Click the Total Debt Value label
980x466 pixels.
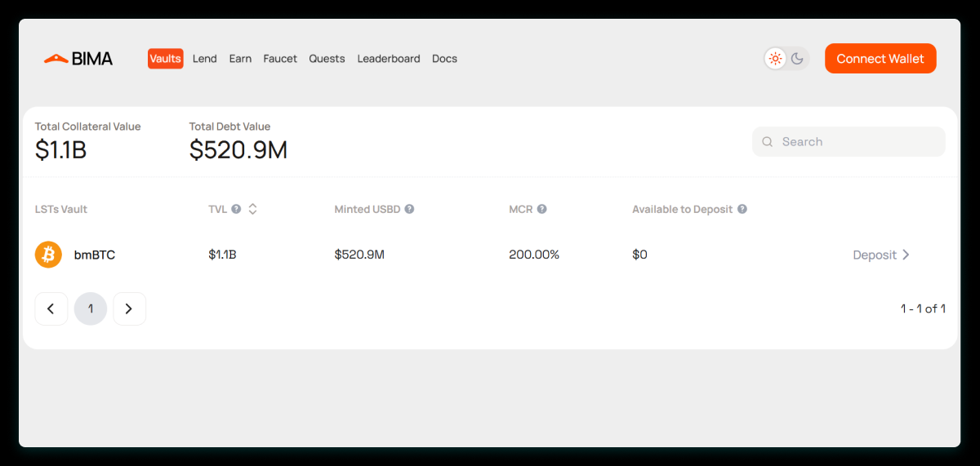tap(229, 126)
